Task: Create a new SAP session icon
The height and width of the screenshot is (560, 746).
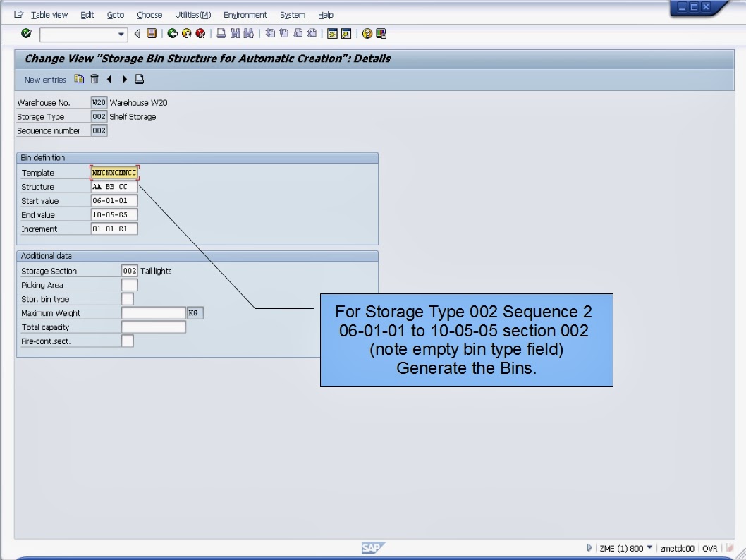Action: coord(333,33)
